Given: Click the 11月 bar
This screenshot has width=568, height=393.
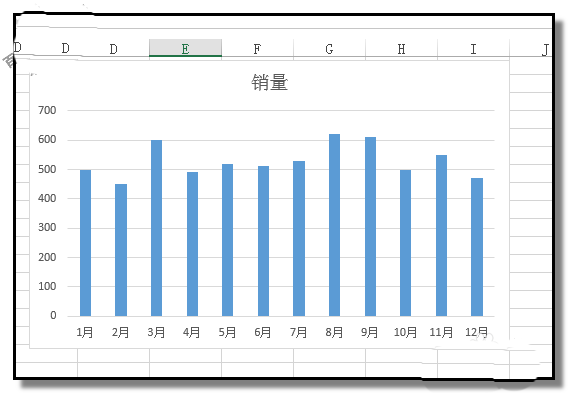Looking at the screenshot, I should tap(441, 235).
